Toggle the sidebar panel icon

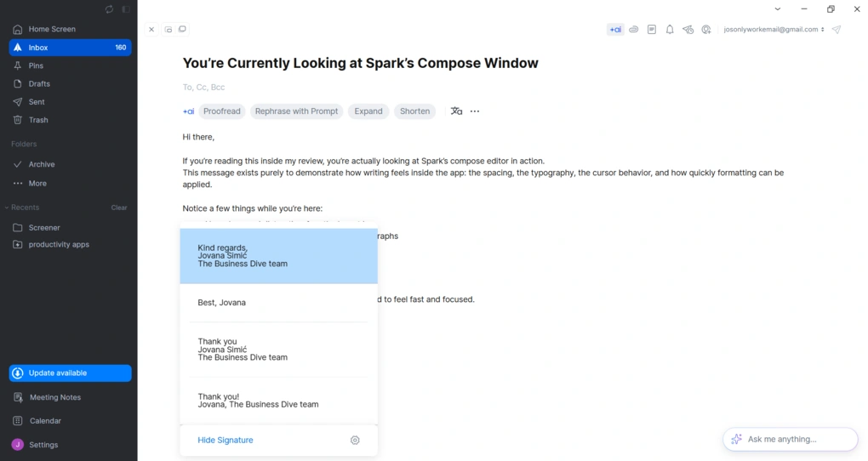126,9
